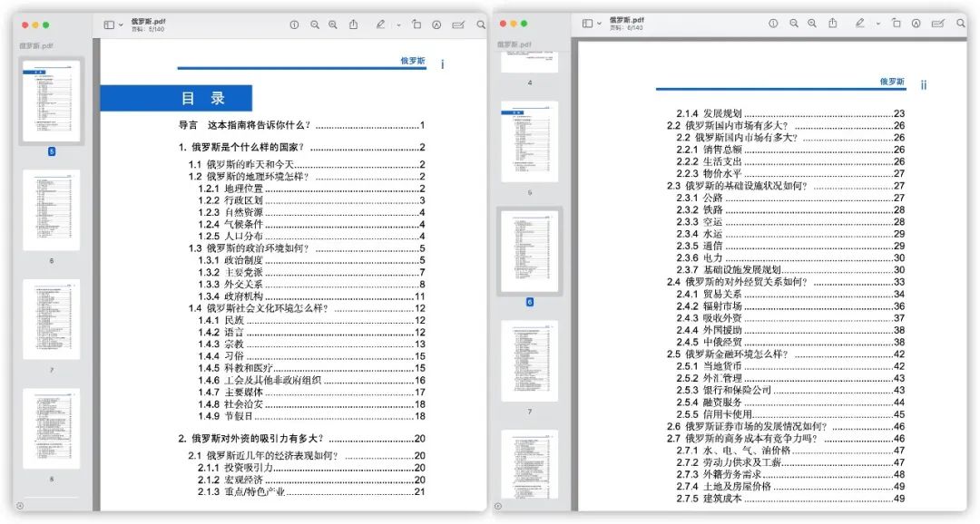Click the 2.1.4 发展规划 line
The height and width of the screenshot is (524, 980).
pos(790,113)
